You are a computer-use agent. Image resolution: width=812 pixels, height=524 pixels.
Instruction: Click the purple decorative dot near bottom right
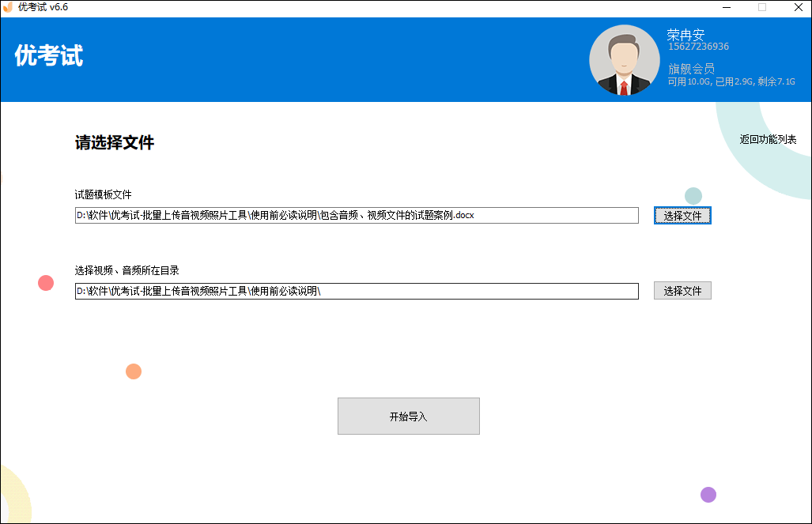pos(708,494)
